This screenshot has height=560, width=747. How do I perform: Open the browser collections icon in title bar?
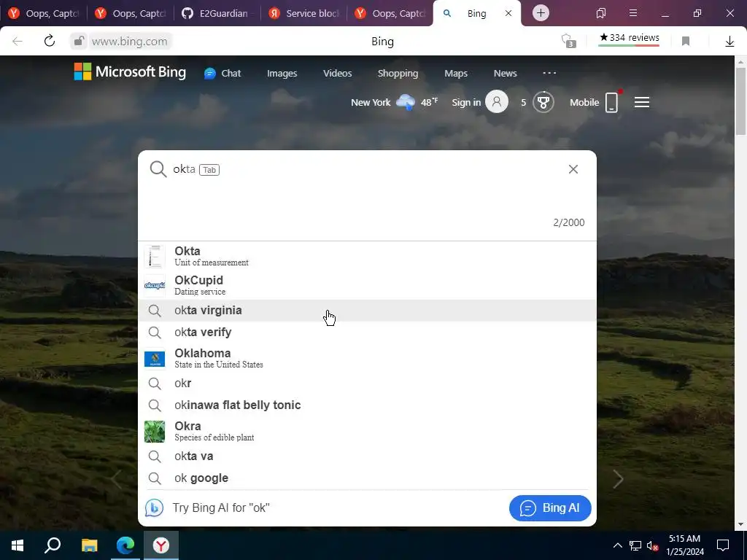601,13
